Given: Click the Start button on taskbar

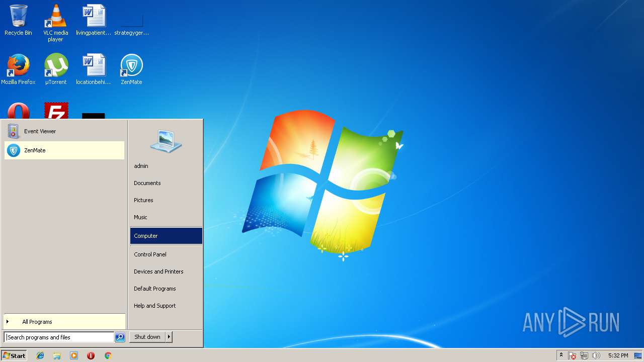Looking at the screenshot, I should [14, 355].
